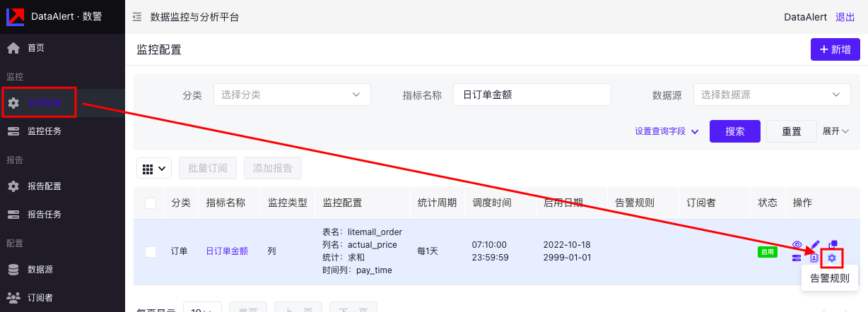The height and width of the screenshot is (312, 868).
Task: Click the subscriber contact-book icon in row
Action: pyautogui.click(x=814, y=258)
